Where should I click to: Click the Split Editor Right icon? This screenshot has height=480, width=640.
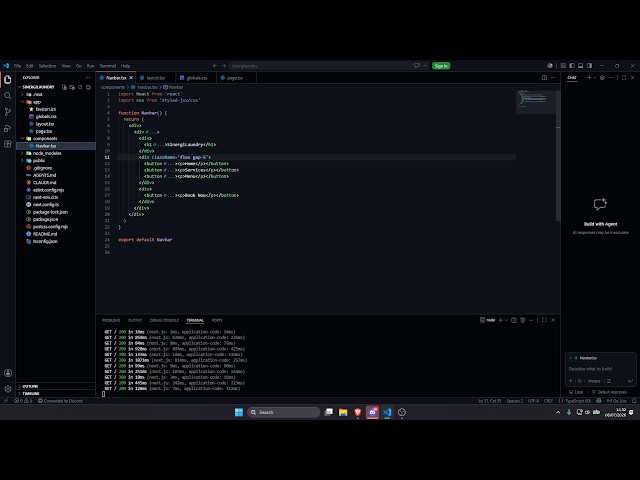(544, 78)
